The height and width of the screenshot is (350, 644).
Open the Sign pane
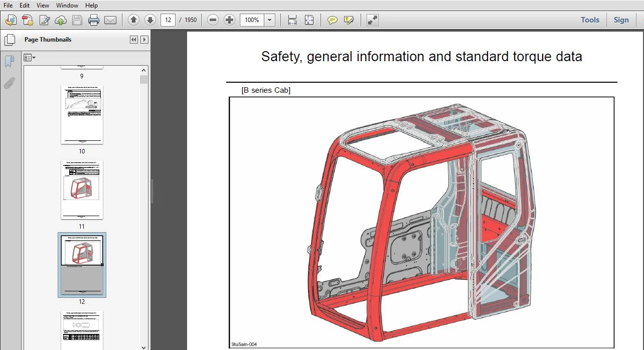(x=621, y=20)
